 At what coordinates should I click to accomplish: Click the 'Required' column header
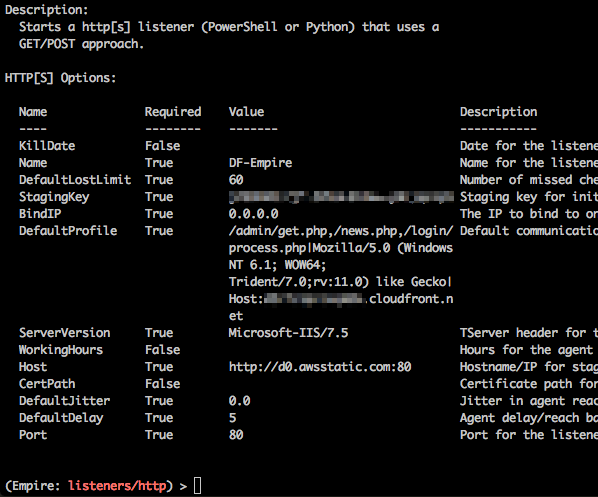[173, 112]
